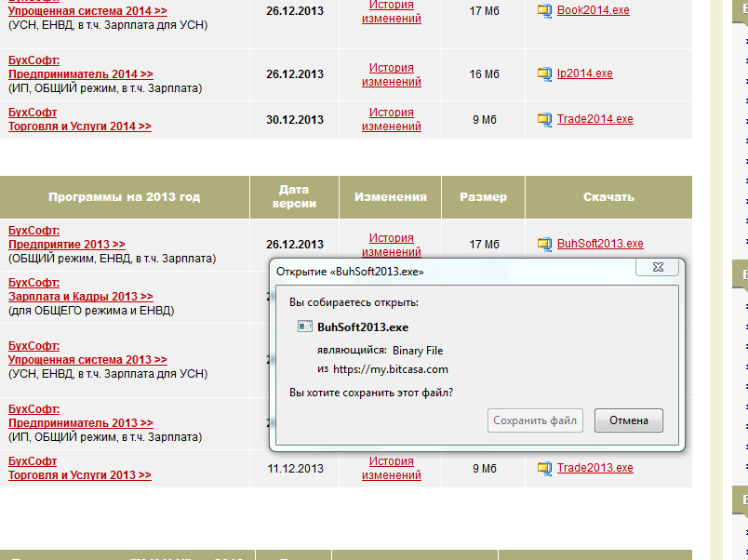This screenshot has height=560, width=748.
Task: Close the Открытие BuhSoft2013.exe dialog
Action: point(658,267)
